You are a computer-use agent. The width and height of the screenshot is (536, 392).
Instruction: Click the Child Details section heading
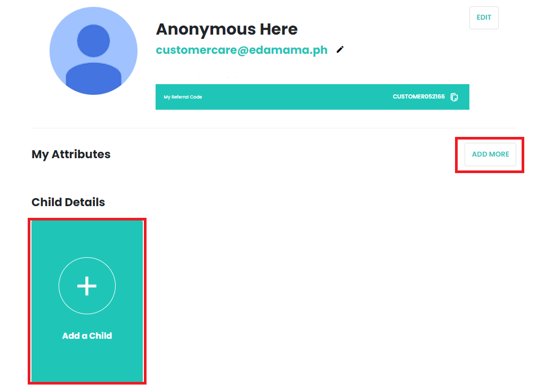pos(68,202)
